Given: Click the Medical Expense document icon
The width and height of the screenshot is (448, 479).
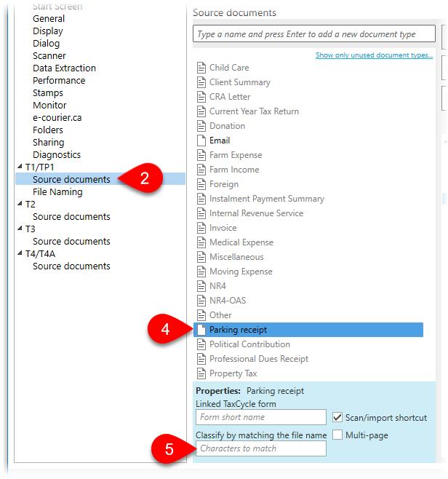Looking at the screenshot, I should pyautogui.click(x=201, y=242).
